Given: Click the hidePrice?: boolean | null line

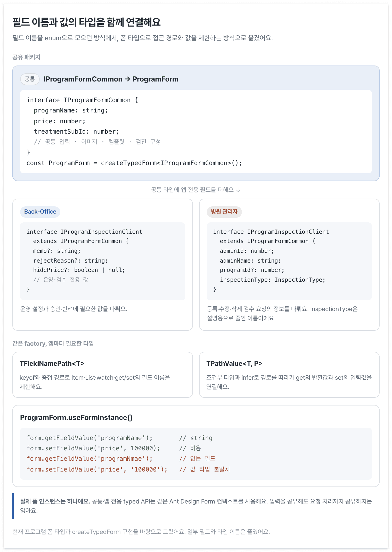Looking at the screenshot, I should click(79, 270).
